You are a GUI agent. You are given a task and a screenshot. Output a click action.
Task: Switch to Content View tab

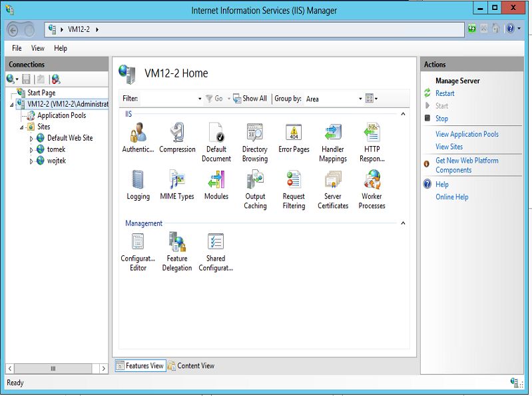point(191,366)
